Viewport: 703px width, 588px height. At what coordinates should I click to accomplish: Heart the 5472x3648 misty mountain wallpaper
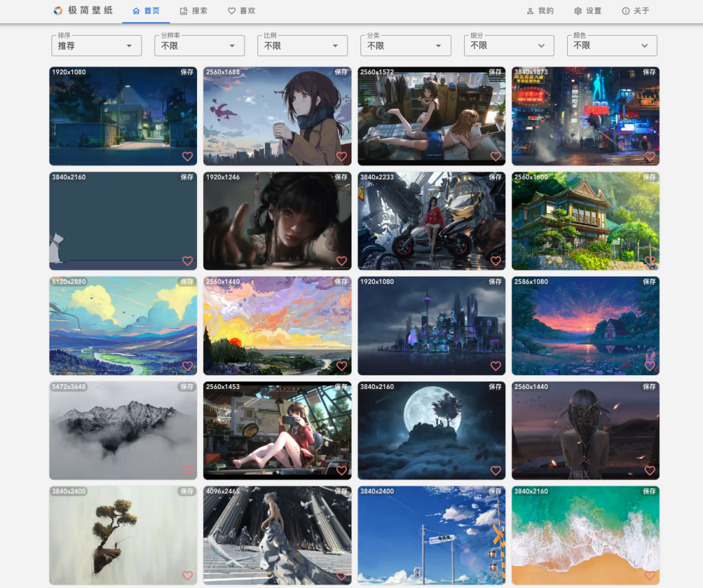click(187, 471)
